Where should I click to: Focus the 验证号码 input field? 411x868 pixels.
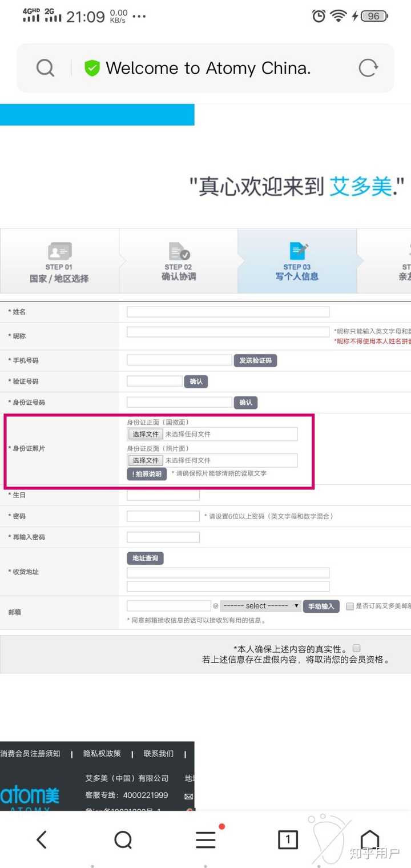[155, 381]
